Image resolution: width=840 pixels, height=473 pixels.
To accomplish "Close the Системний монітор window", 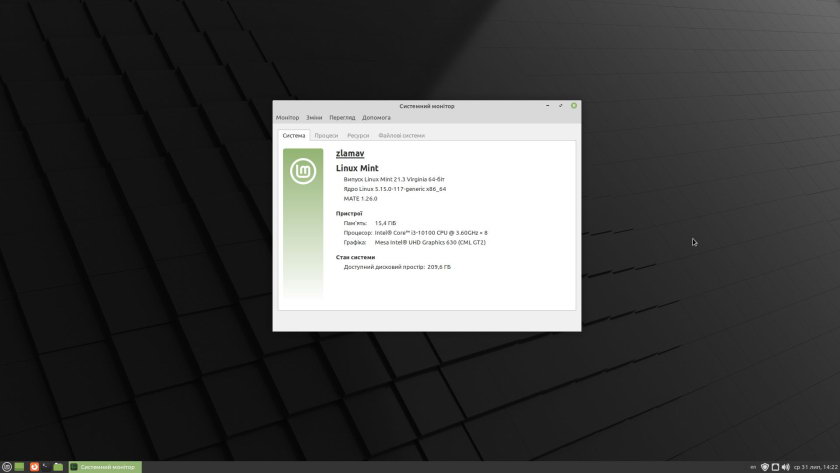I will (x=574, y=106).
